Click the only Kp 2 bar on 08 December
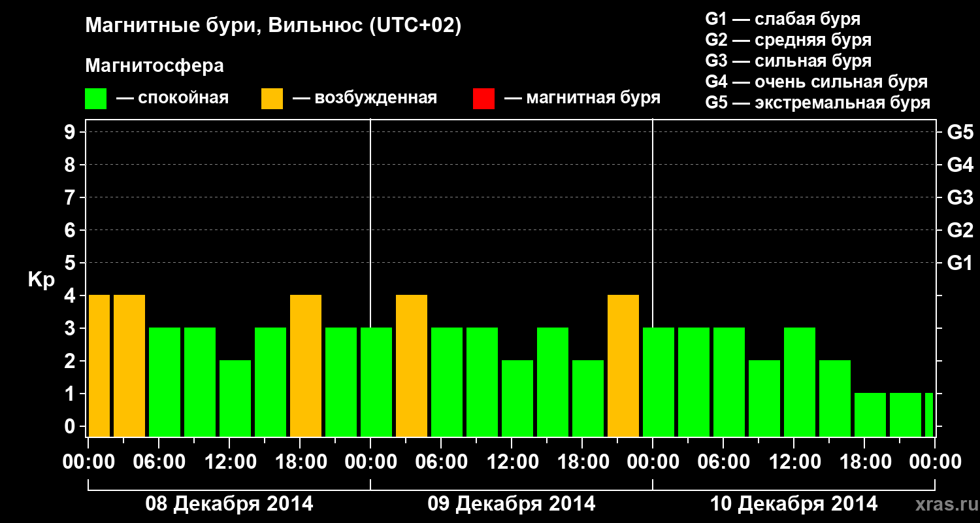 tap(235, 399)
